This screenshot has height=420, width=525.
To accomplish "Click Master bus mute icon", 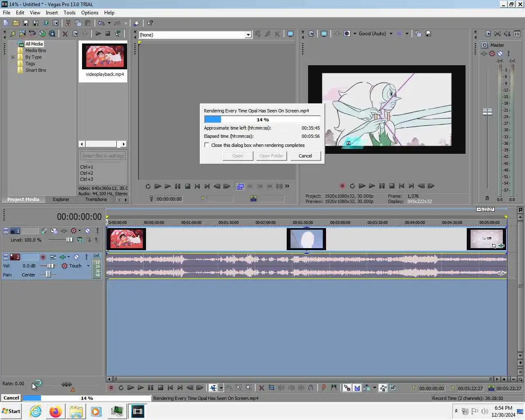I will [x=500, y=53].
